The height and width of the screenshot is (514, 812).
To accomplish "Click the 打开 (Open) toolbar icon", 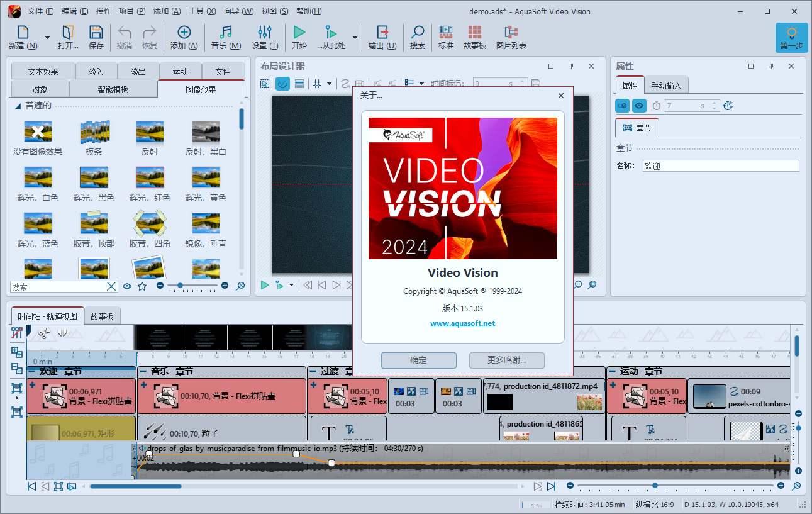I will point(68,33).
